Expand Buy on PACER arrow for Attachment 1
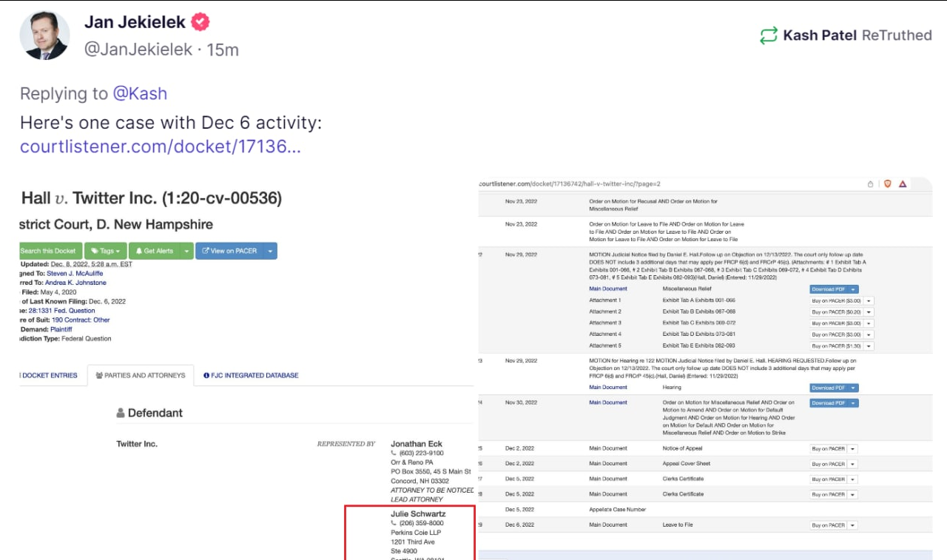The image size is (947, 560). [x=869, y=300]
